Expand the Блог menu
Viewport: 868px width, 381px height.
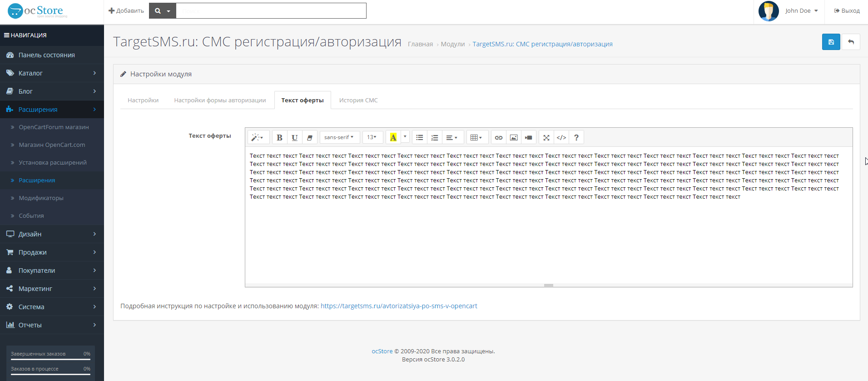[52, 91]
